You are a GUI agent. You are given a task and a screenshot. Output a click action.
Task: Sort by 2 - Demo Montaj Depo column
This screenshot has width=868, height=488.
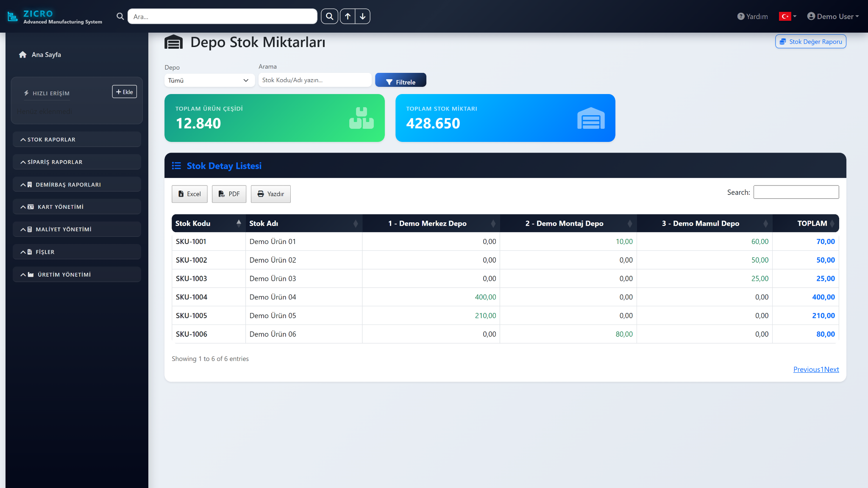tap(568, 223)
